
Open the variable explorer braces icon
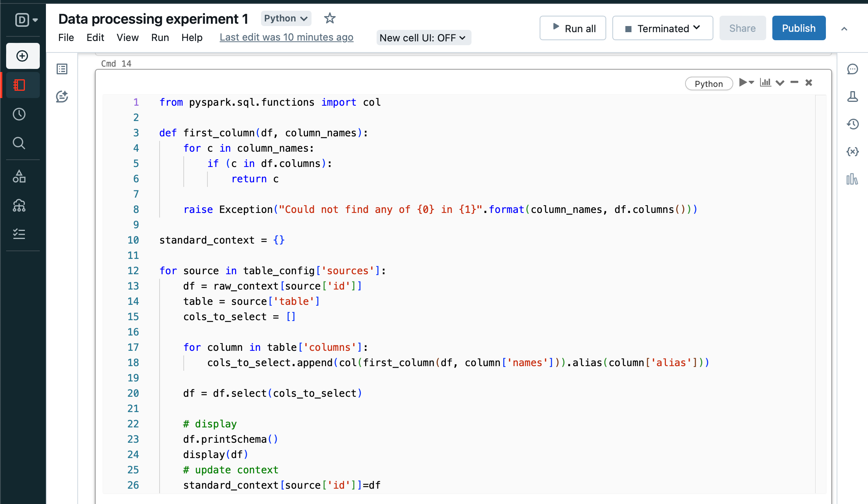[x=852, y=152]
